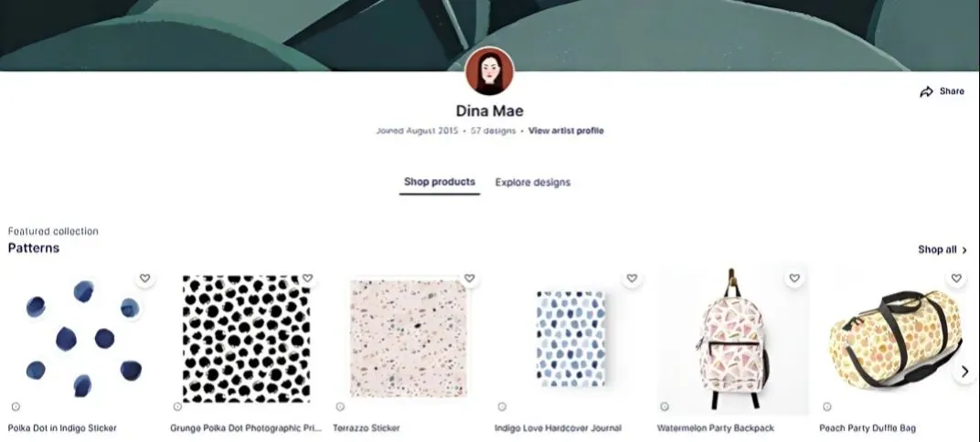
Task: Click info icon under Watermelon Party Backpack
Action: (x=665, y=406)
